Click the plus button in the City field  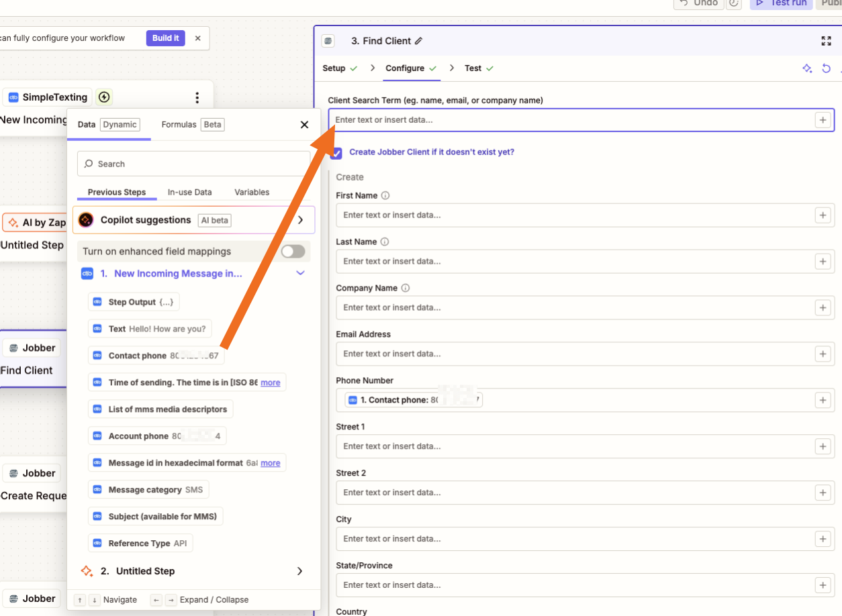(823, 540)
